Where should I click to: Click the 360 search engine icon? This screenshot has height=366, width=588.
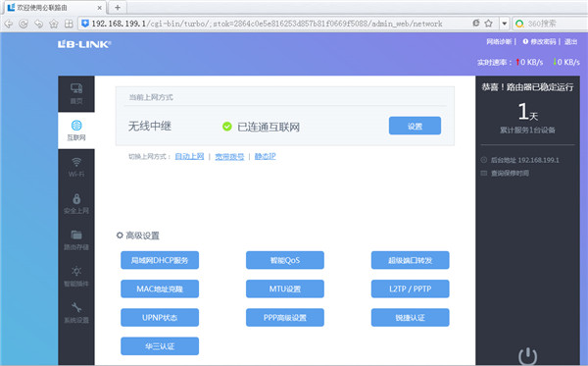pos(519,24)
